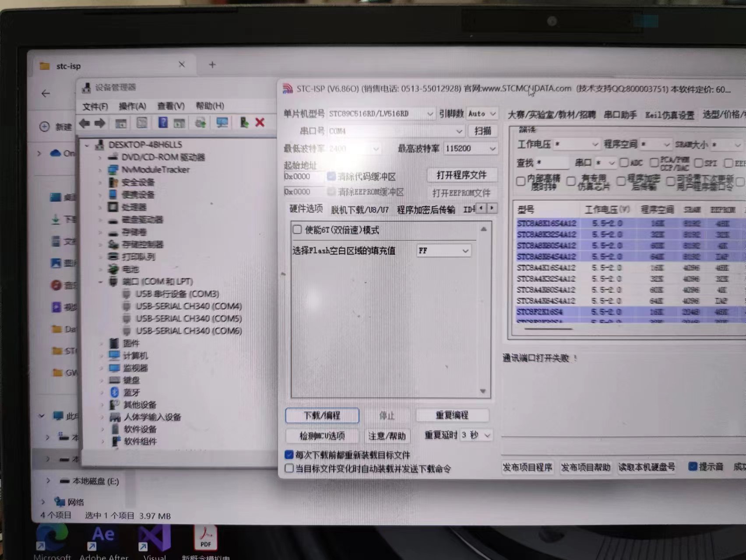Click the scan for hardware changes monitor icon
Image resolution: width=746 pixels, height=560 pixels.
pos(222,123)
